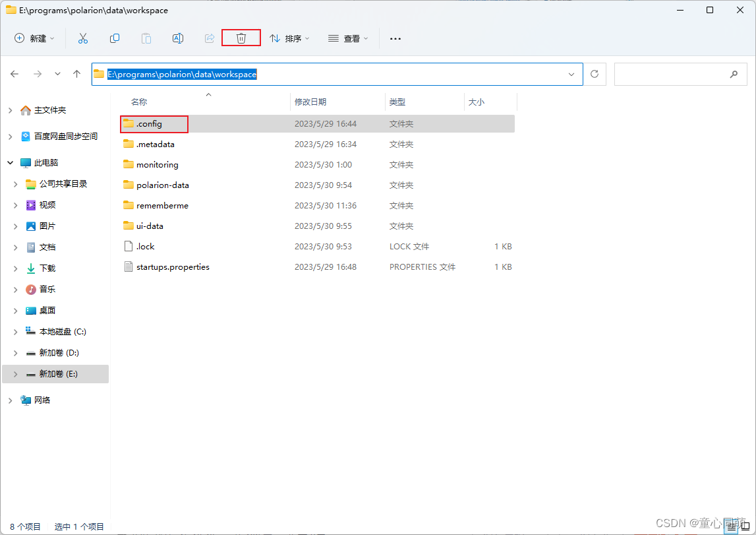756x535 pixels.
Task: Expand the 百度网盘同步空间 tree node
Action: tap(10, 137)
